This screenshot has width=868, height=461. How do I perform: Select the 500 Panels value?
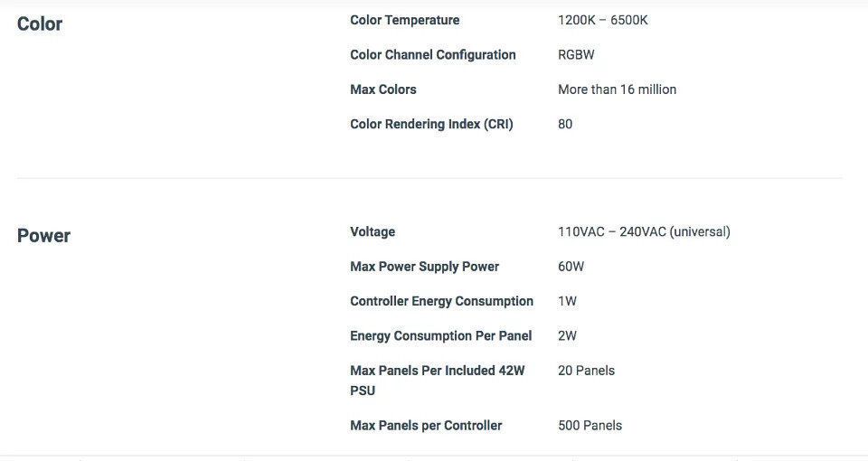pos(590,426)
